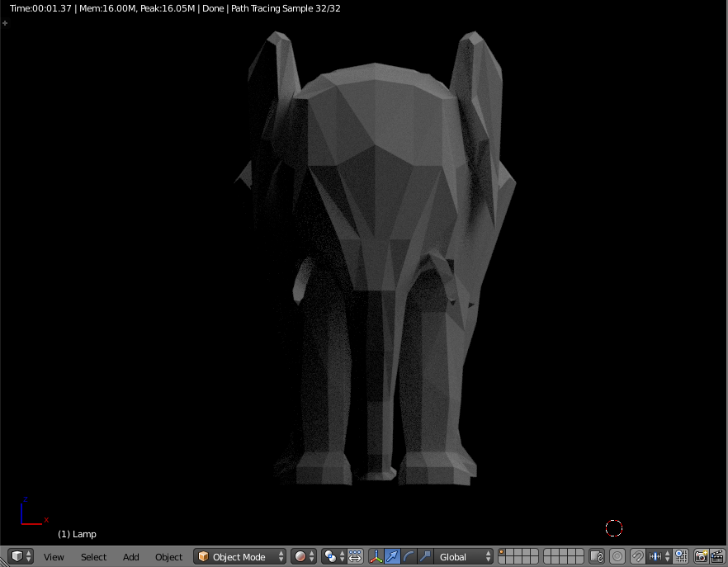Click the rendered elephant model
728x567 pixels.
pos(376,260)
